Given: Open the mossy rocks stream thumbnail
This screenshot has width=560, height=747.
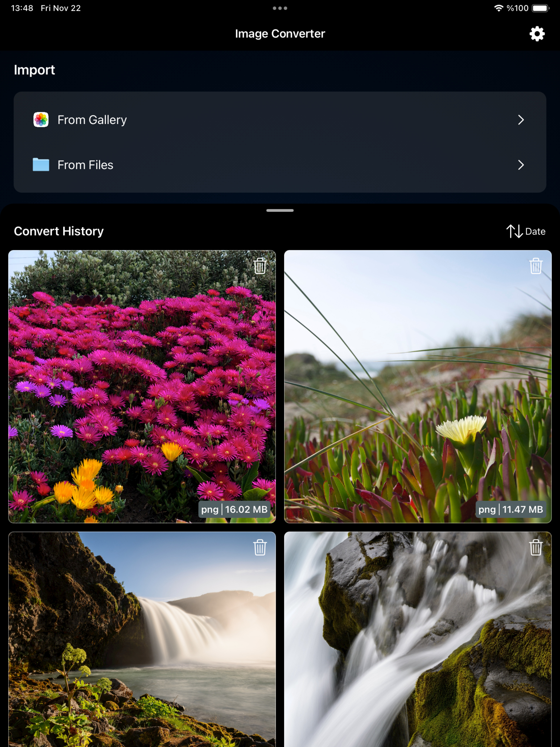Looking at the screenshot, I should click(418, 639).
